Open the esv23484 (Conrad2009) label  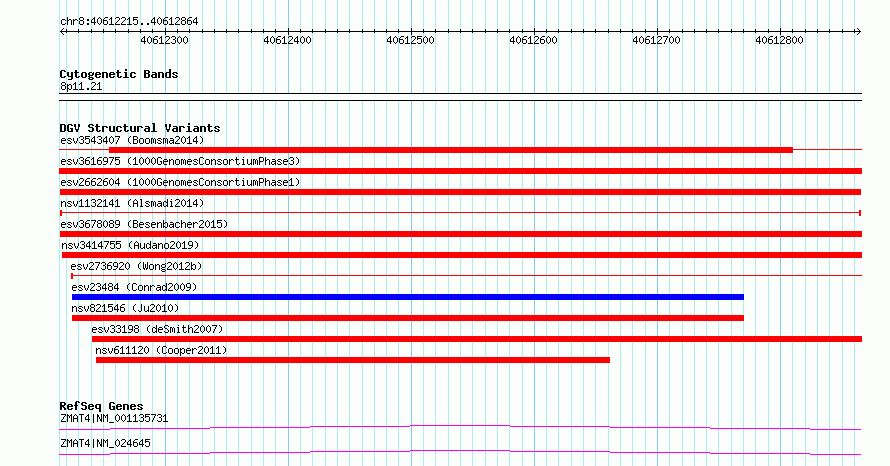134,287
